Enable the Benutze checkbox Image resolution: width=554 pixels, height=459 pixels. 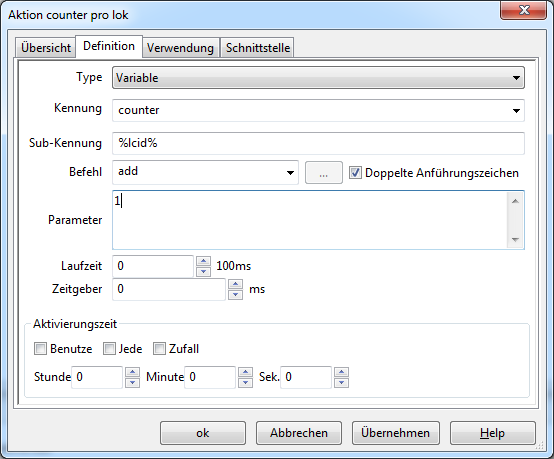(x=40, y=349)
